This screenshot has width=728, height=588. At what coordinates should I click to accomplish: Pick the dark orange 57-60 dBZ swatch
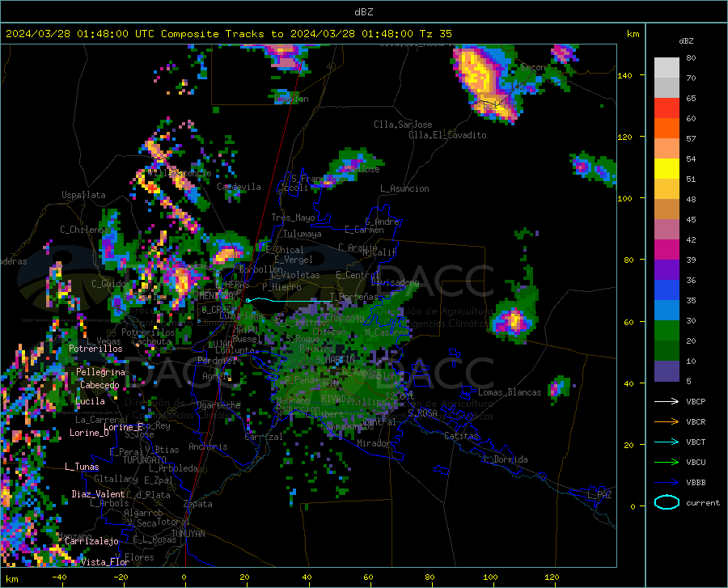667,129
